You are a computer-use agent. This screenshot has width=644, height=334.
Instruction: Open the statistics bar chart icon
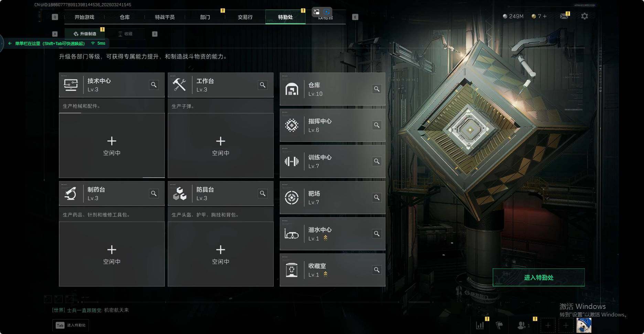click(480, 325)
